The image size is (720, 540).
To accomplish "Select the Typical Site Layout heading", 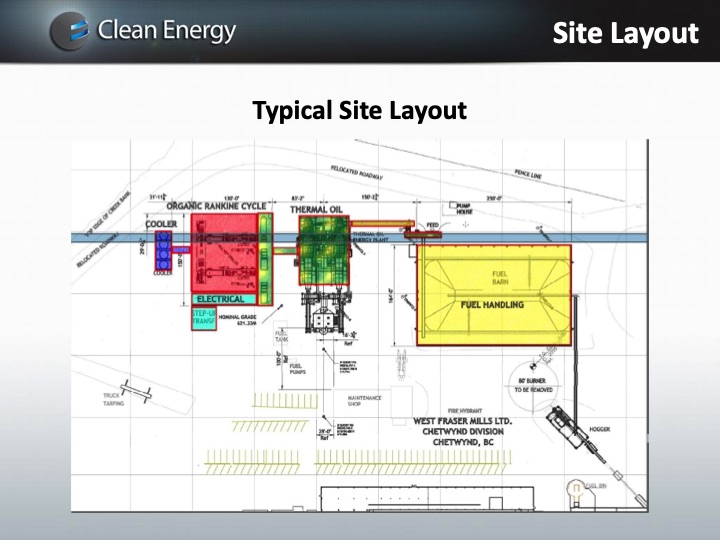I will pyautogui.click(x=360, y=110).
